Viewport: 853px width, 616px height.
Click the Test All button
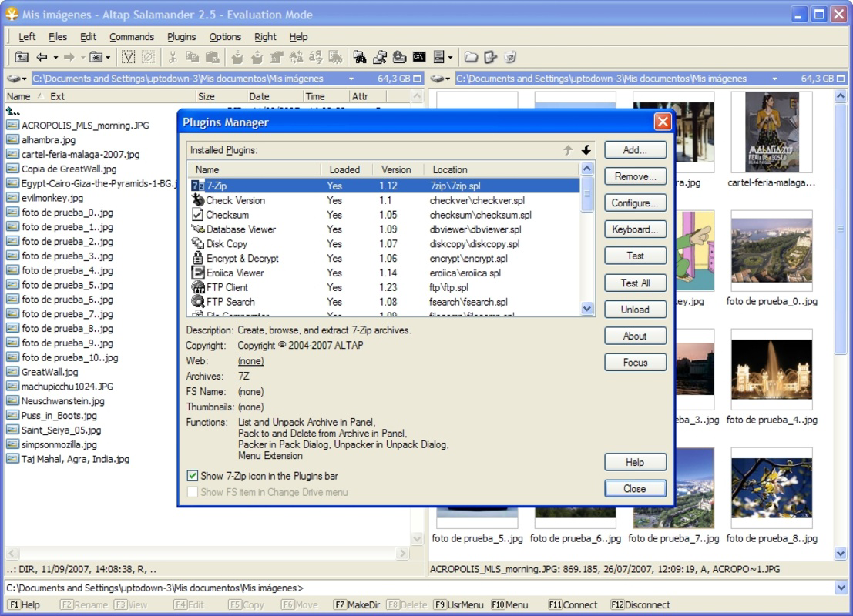point(635,283)
